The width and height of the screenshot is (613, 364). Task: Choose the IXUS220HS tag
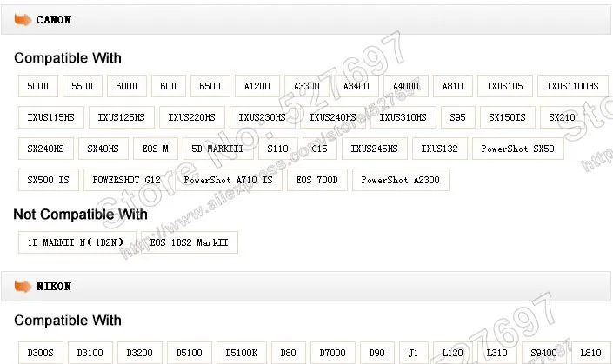click(x=192, y=117)
